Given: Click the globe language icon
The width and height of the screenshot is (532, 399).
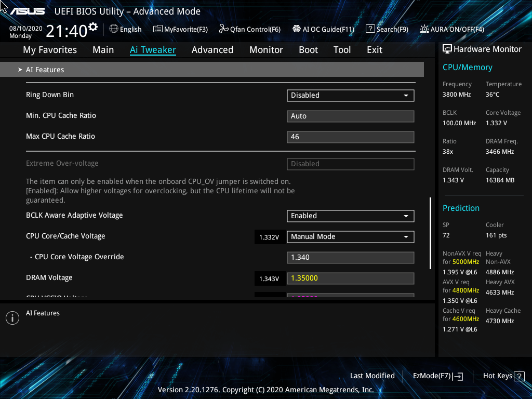Looking at the screenshot, I should point(114,29).
